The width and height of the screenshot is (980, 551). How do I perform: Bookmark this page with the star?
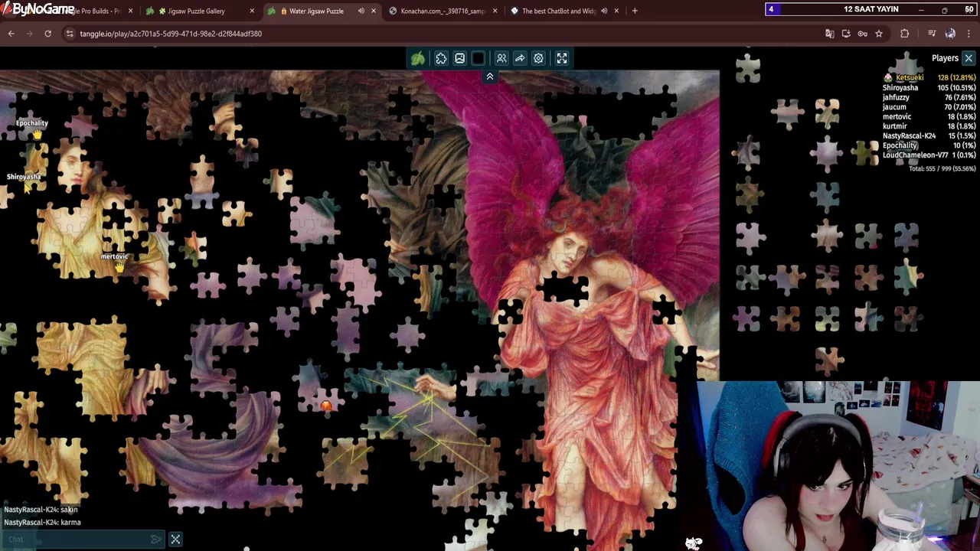tap(879, 34)
